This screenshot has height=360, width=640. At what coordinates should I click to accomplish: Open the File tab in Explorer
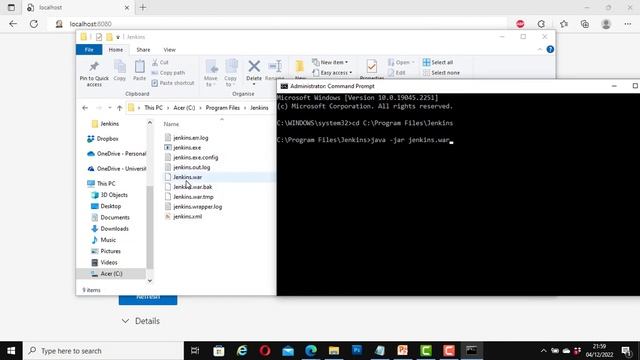click(x=89, y=49)
